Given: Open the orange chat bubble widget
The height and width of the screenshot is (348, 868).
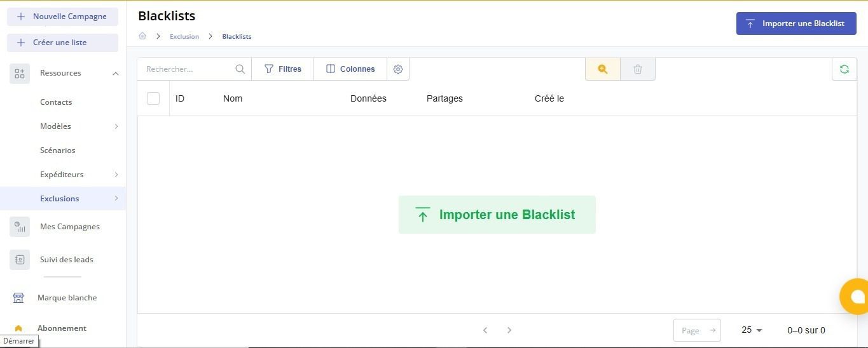Looking at the screenshot, I should [855, 297].
